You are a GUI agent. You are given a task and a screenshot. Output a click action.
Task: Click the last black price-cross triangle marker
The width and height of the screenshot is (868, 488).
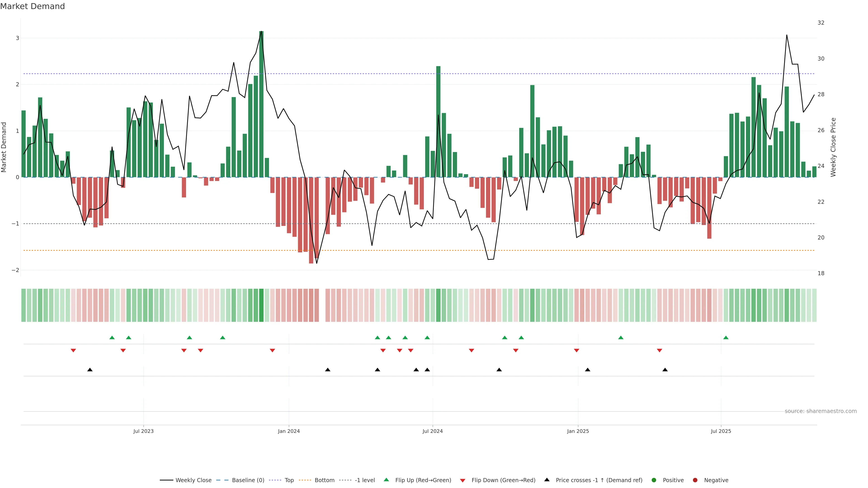(665, 370)
